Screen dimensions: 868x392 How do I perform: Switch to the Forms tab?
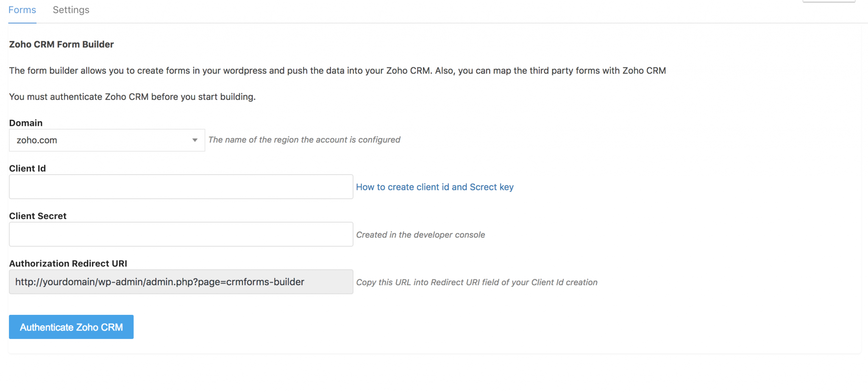(22, 10)
